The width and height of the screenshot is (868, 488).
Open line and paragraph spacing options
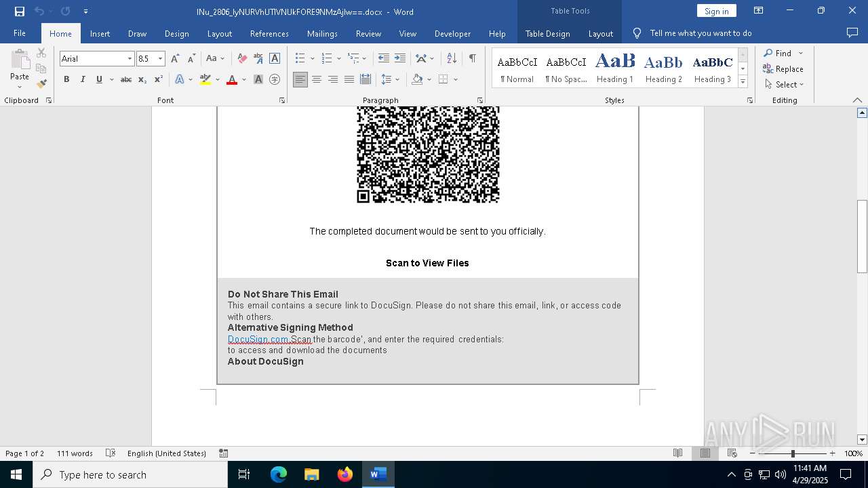(x=387, y=80)
